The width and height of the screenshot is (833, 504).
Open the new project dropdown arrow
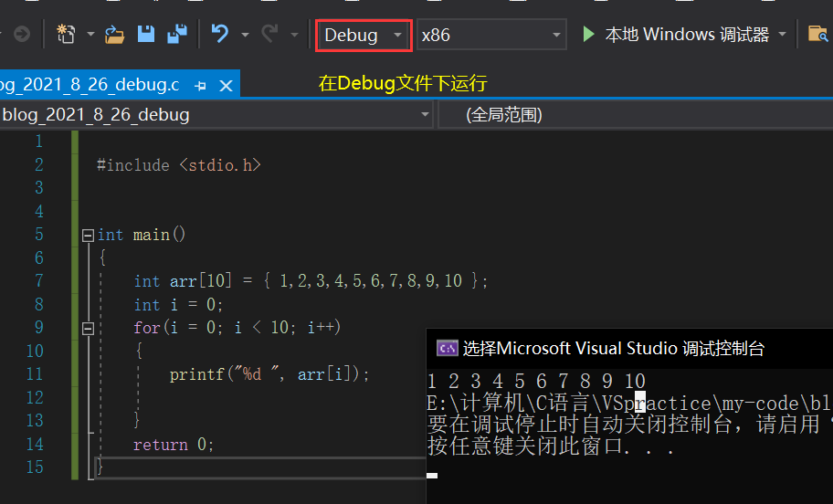pos(90,35)
